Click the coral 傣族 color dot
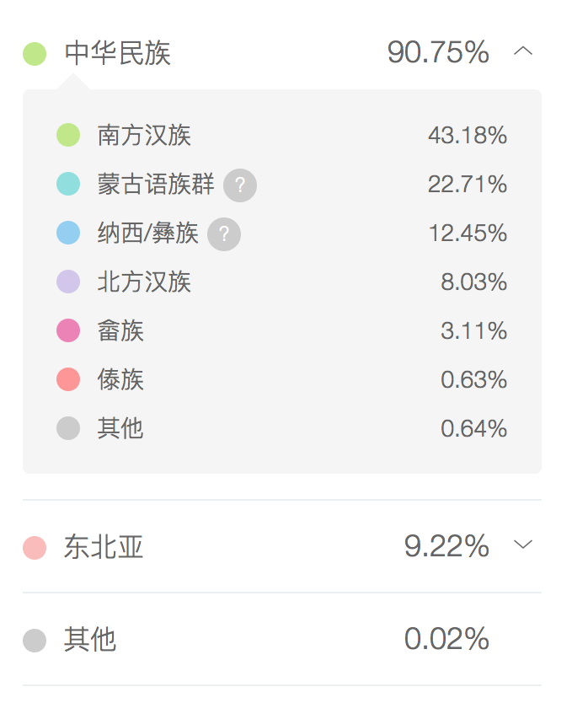The width and height of the screenshot is (588, 703). click(68, 379)
